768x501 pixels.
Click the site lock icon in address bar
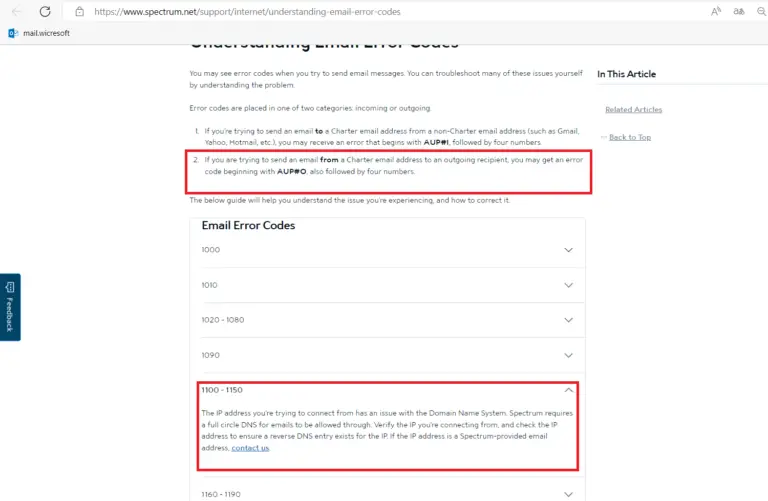79,11
